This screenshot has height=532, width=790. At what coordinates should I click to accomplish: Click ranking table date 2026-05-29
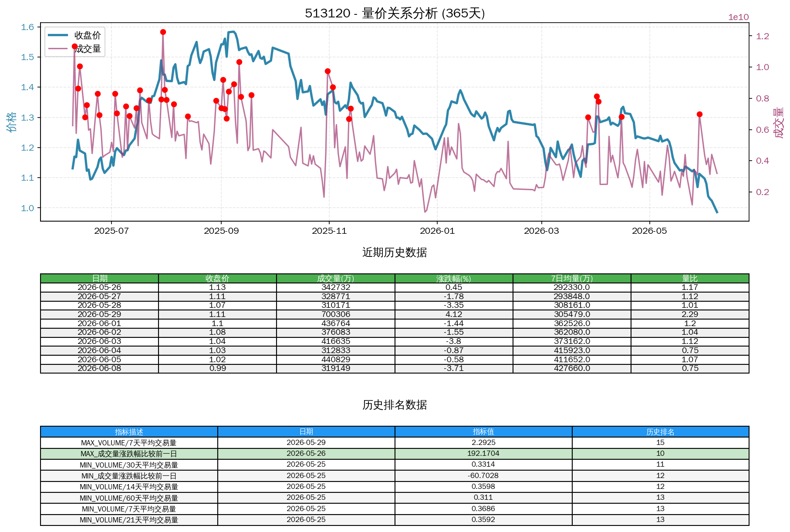[306, 443]
